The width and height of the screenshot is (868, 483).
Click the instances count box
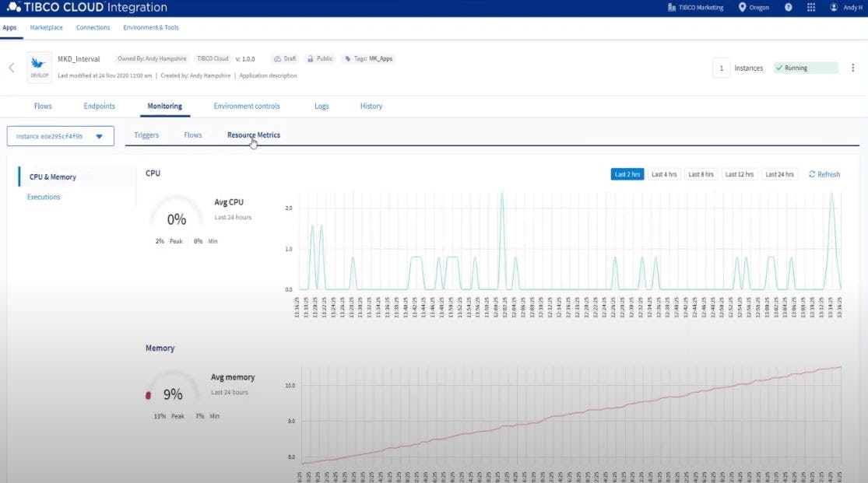[721, 68]
